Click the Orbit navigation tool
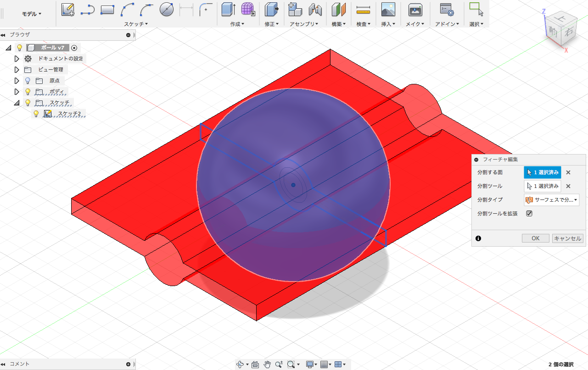This screenshot has height=370, width=588. (x=240, y=364)
